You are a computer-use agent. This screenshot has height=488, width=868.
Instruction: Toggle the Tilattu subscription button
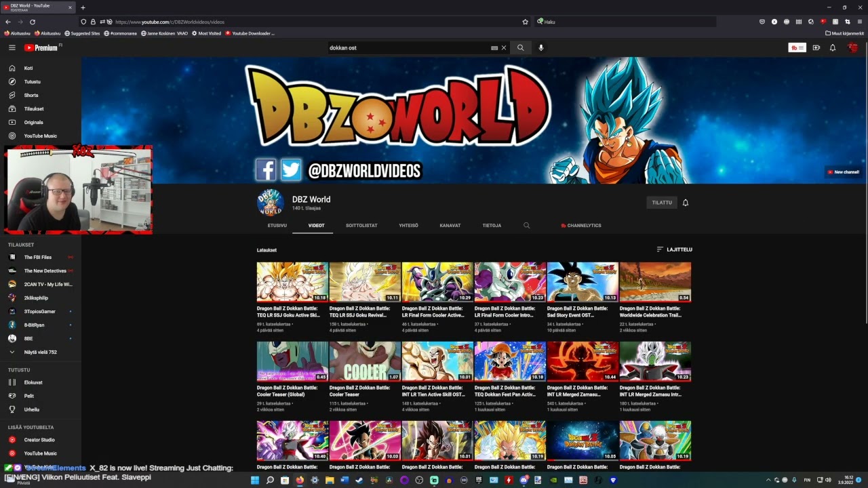662,203
